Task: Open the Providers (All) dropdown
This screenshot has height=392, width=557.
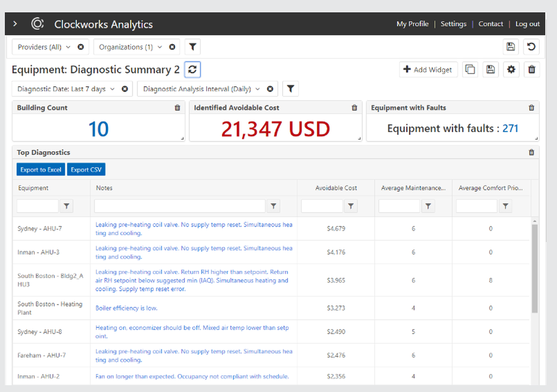Action: 44,47
